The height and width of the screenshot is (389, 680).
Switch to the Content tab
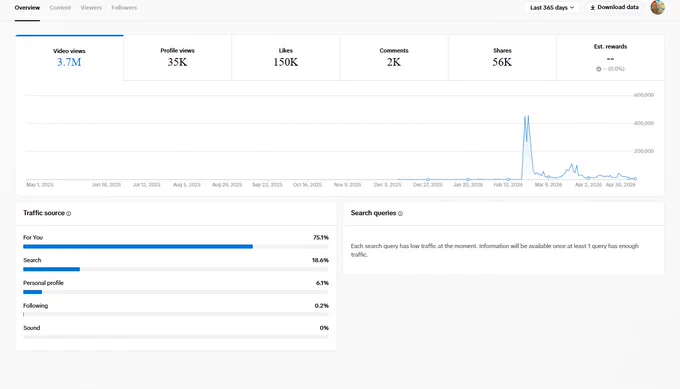[x=60, y=8]
